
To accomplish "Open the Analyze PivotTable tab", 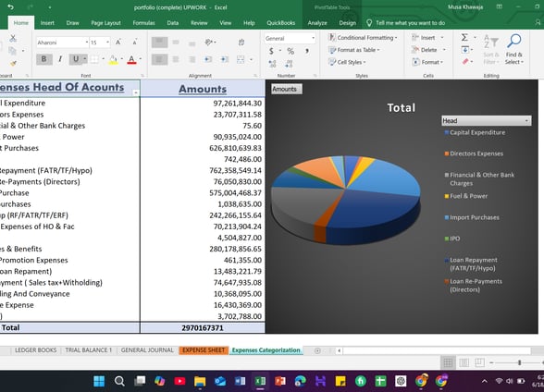I will pos(317,23).
